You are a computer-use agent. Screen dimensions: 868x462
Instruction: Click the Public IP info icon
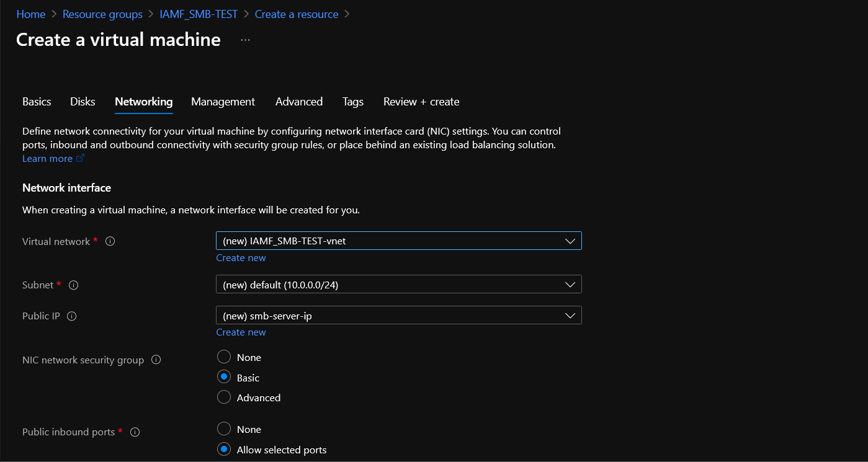pyautogui.click(x=71, y=316)
